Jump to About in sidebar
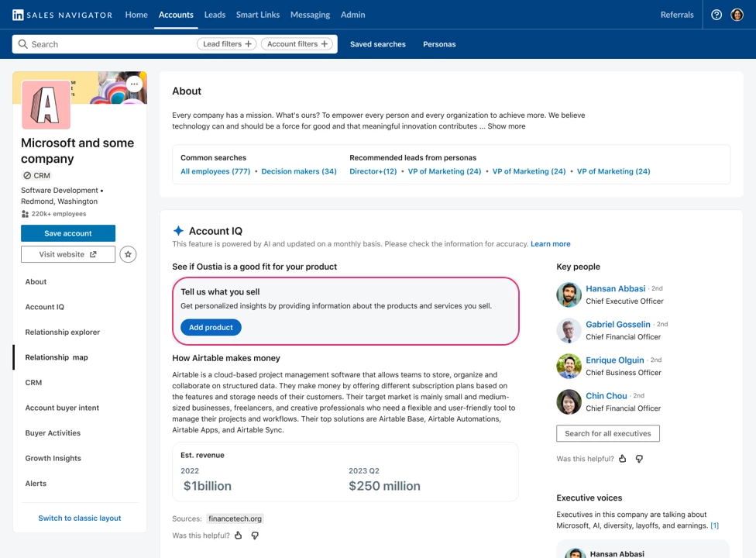This screenshot has width=756, height=558. pyautogui.click(x=36, y=281)
